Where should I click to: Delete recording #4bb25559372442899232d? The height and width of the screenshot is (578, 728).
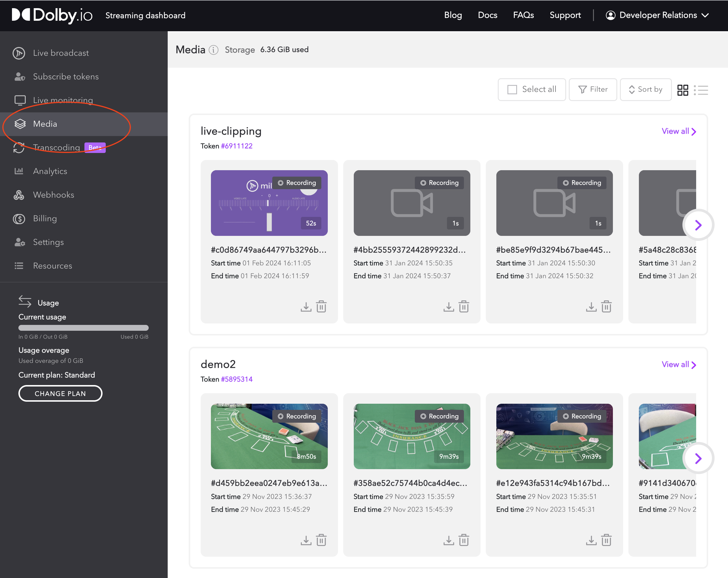[464, 307]
